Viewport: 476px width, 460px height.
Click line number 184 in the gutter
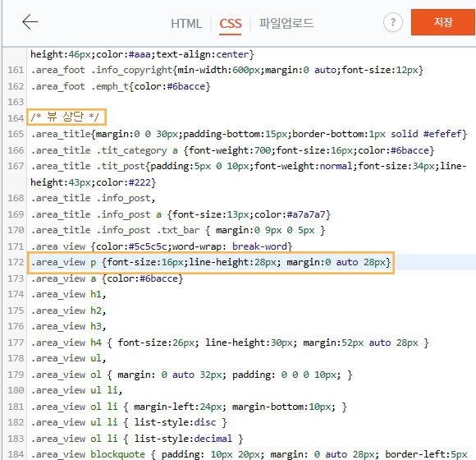[16, 454]
